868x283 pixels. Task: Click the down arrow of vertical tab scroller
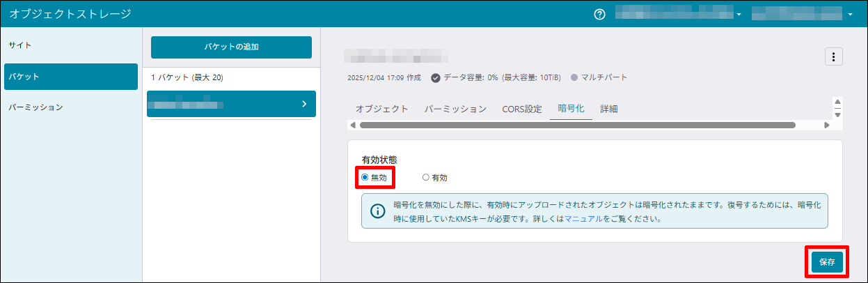click(837, 114)
